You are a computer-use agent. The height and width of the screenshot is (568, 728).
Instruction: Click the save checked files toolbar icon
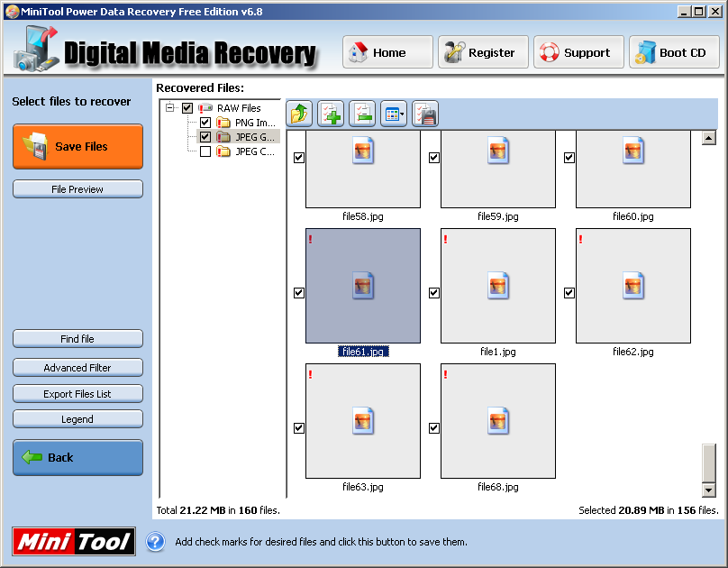[425, 114]
